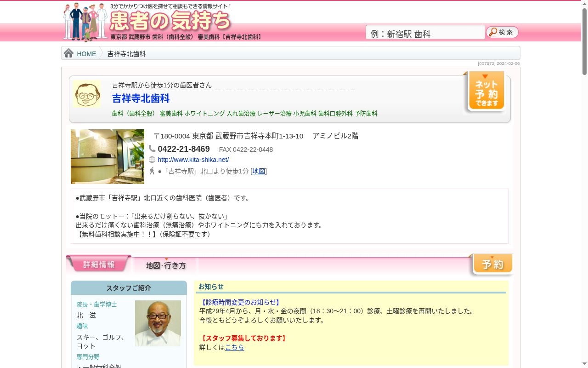The width and height of the screenshot is (588, 368).
Task: Click the 小児歯科 specialty tag
Action: [305, 113]
